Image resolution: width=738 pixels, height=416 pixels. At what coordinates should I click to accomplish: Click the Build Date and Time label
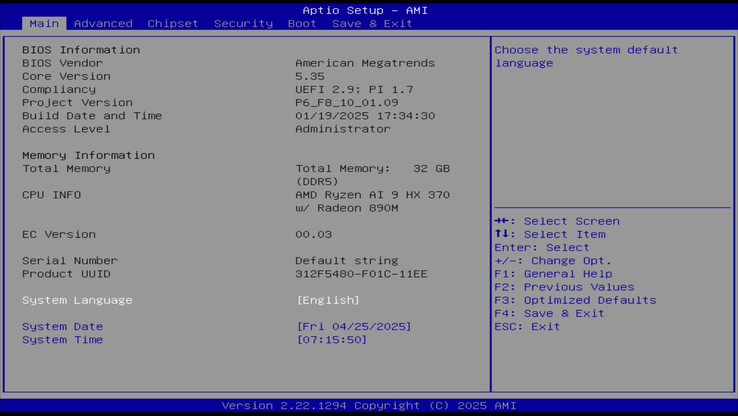[x=92, y=116]
